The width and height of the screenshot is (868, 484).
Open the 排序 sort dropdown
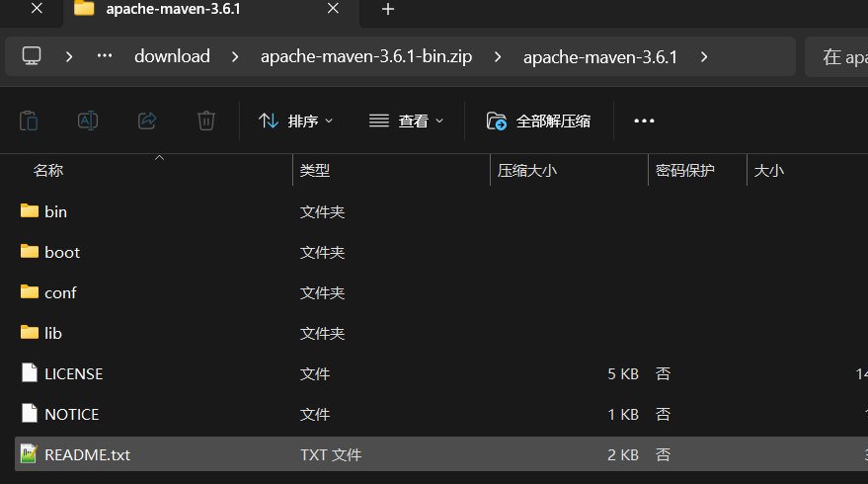tap(295, 121)
